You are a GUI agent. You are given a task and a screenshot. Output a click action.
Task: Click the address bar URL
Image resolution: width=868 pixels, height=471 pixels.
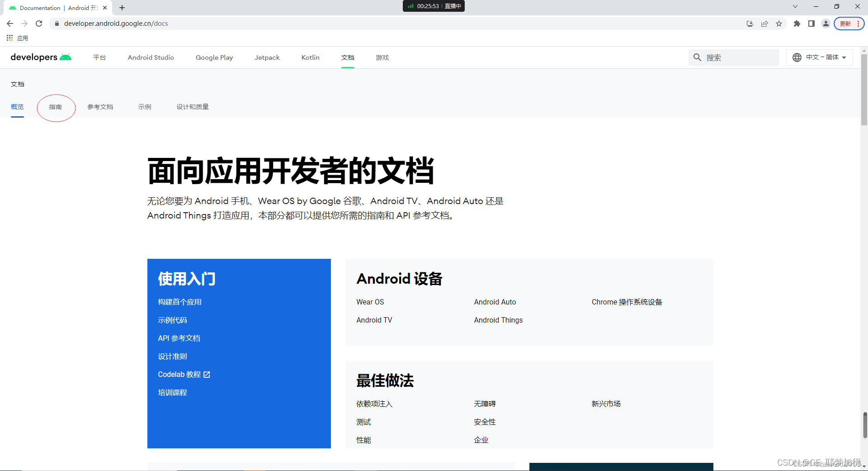tap(116, 24)
